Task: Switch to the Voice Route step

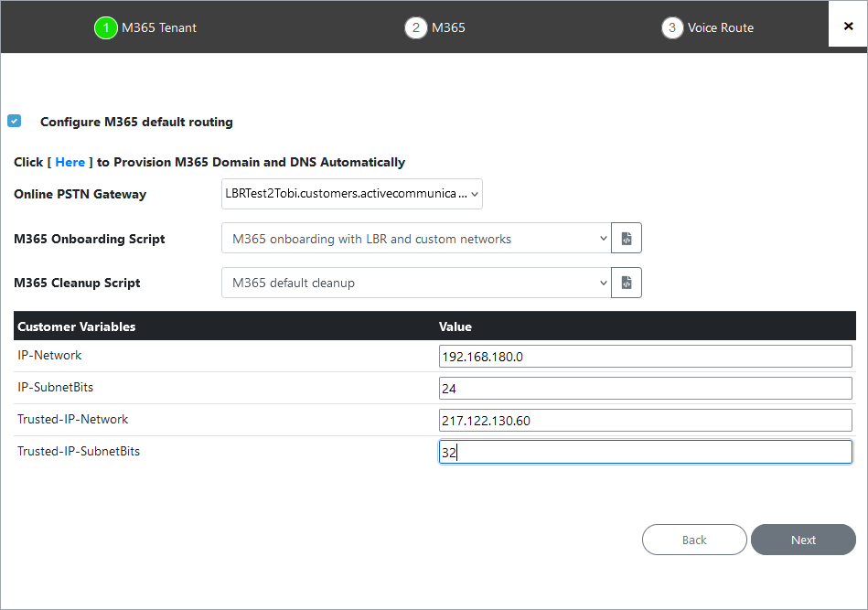Action: [720, 27]
